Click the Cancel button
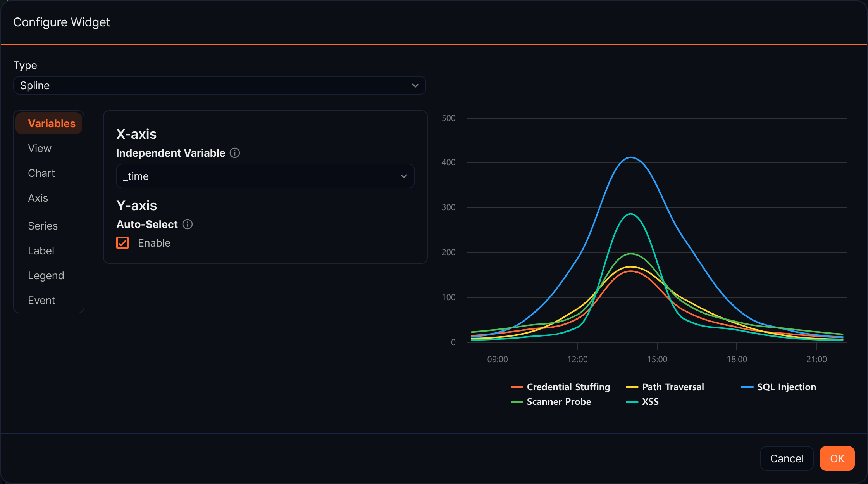Screen dimensions: 868x484 (787, 458)
